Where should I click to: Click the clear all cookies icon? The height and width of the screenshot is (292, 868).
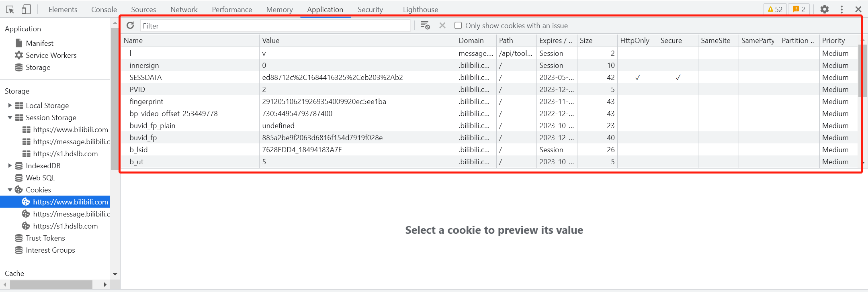(x=425, y=26)
